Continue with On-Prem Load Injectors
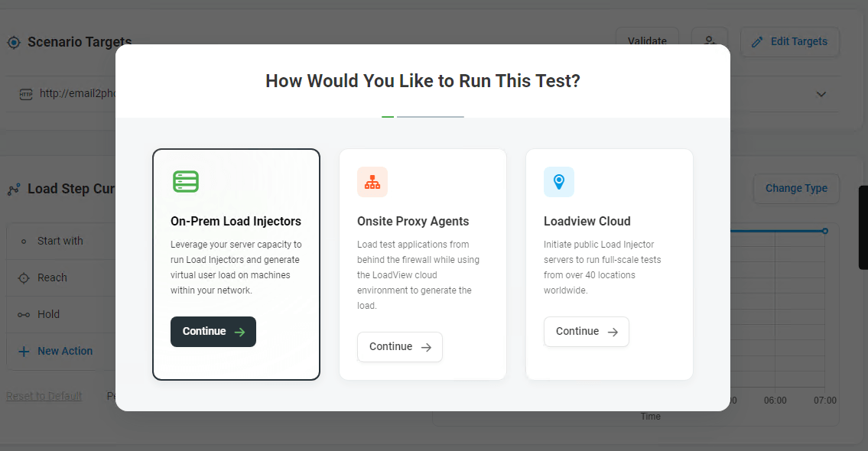 click(213, 332)
